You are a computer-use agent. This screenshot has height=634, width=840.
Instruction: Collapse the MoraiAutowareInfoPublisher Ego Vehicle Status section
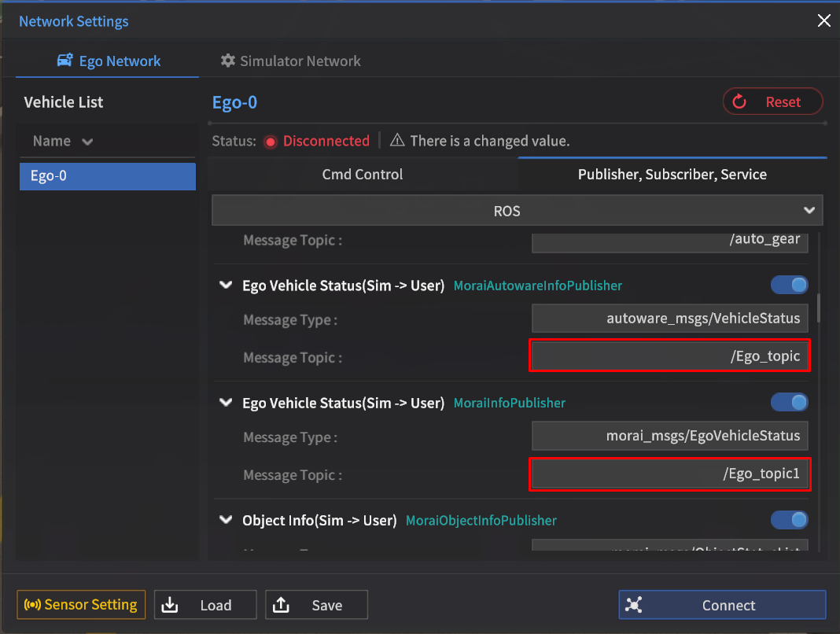[x=226, y=286]
